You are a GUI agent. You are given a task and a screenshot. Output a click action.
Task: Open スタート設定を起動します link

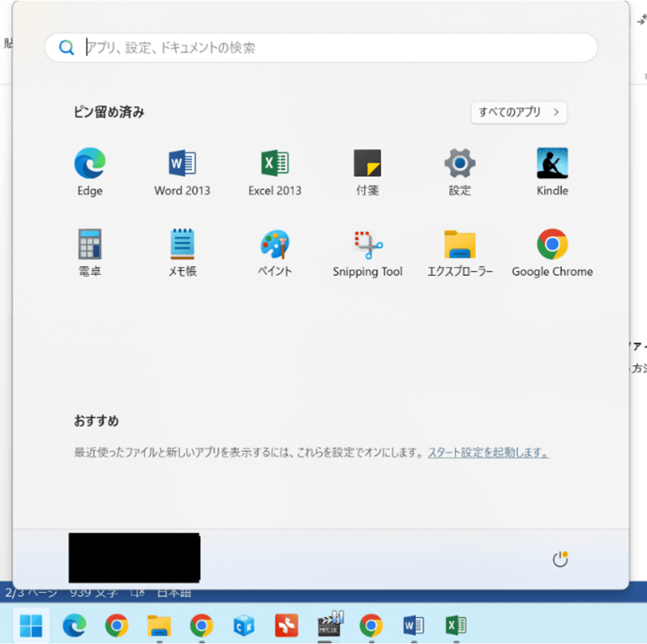coord(488,453)
